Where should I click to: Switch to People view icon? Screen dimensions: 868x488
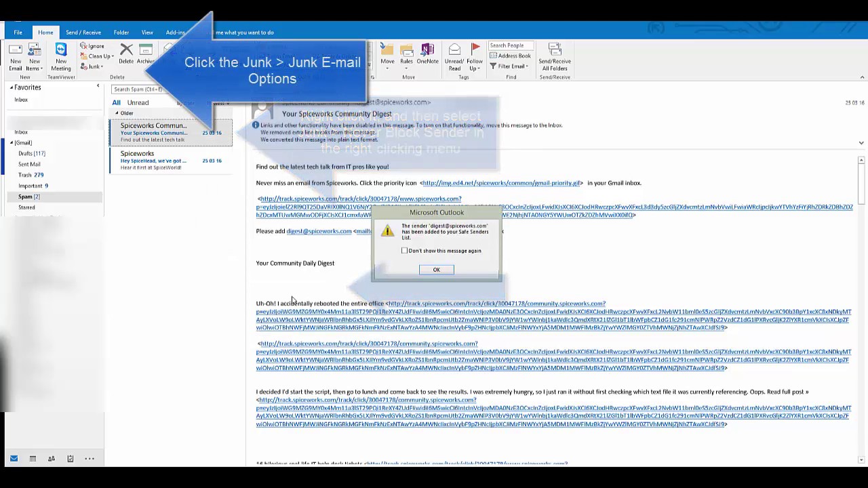pos(51,459)
